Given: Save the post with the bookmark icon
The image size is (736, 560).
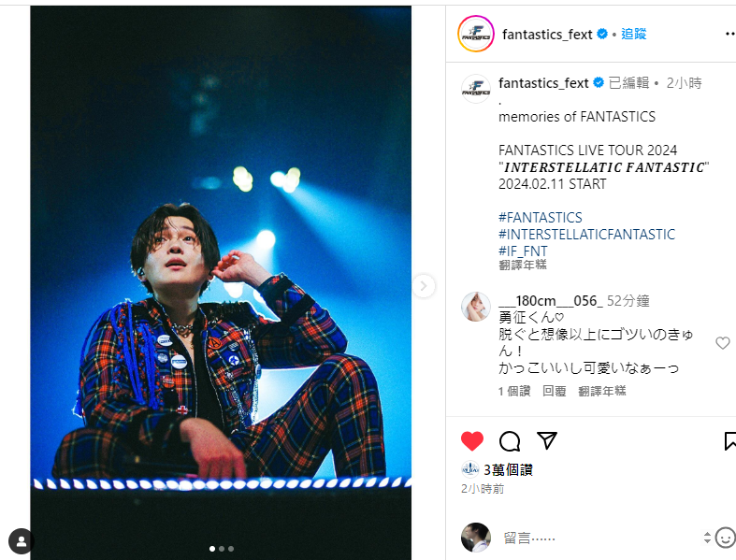Looking at the screenshot, I should (729, 440).
